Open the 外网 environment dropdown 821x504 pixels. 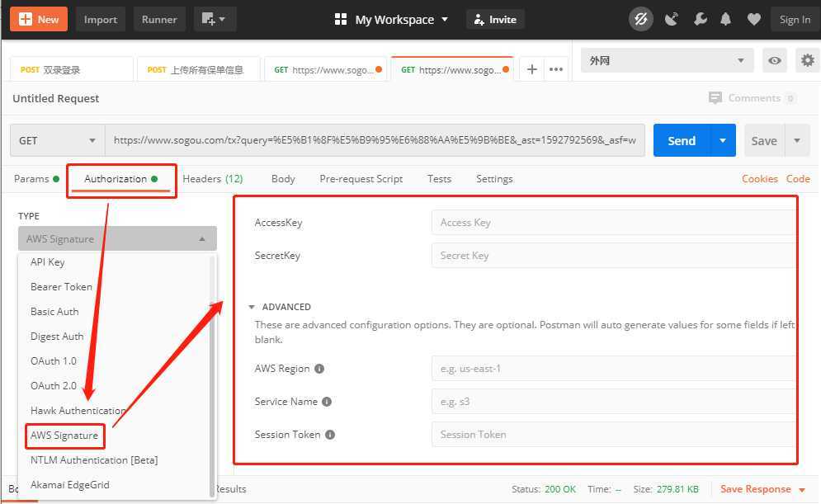point(667,61)
